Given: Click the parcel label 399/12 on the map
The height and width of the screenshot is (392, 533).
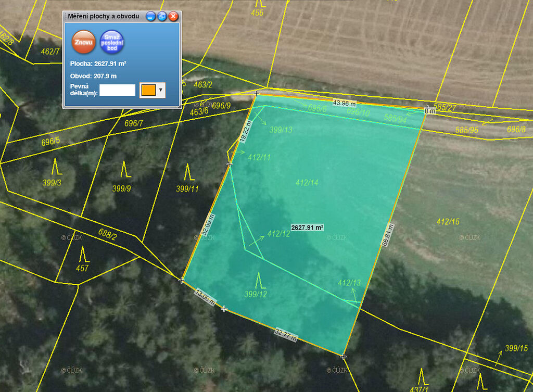Looking at the screenshot, I should click(256, 294).
